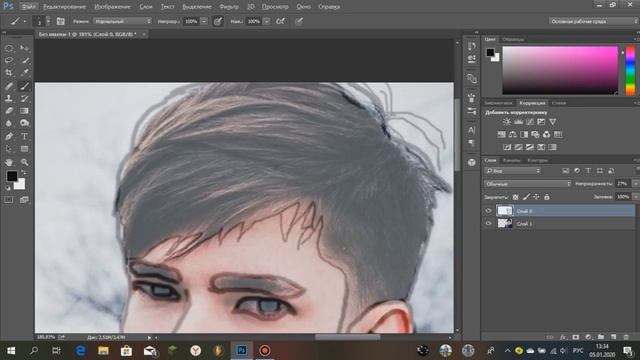Screen dimensions: 640x360
Task: Select the Pen tool
Action: (x=9, y=136)
